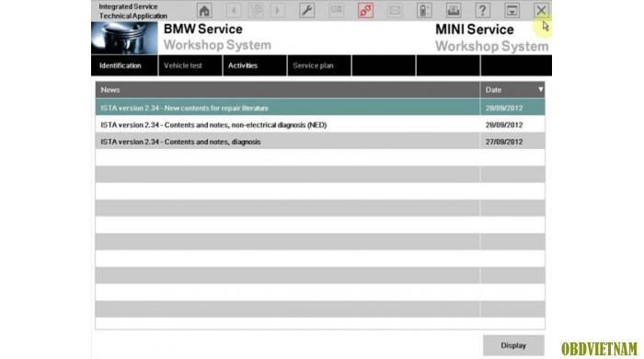Click the minimize-to-tray window icon

click(x=512, y=10)
